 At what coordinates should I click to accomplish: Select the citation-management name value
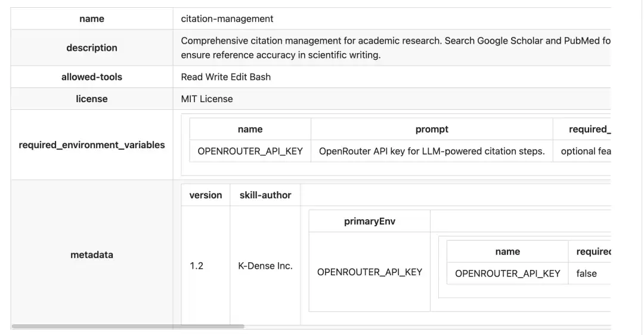click(227, 19)
